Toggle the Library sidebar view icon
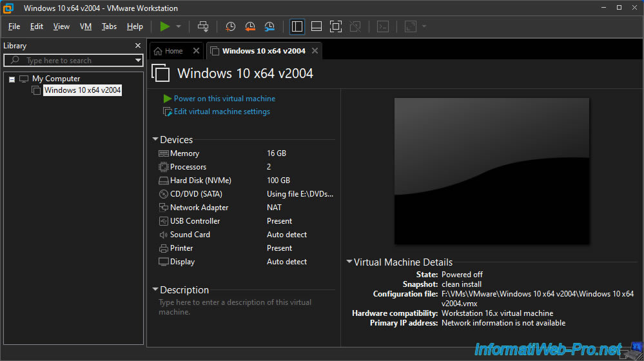This screenshot has height=361, width=644. [x=297, y=26]
